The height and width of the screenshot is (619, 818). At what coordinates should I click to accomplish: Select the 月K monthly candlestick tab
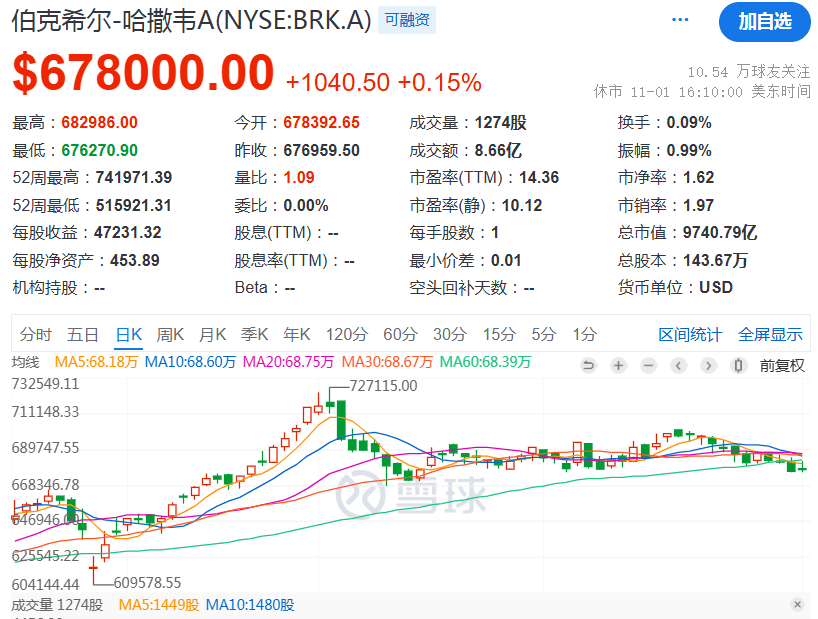point(213,334)
